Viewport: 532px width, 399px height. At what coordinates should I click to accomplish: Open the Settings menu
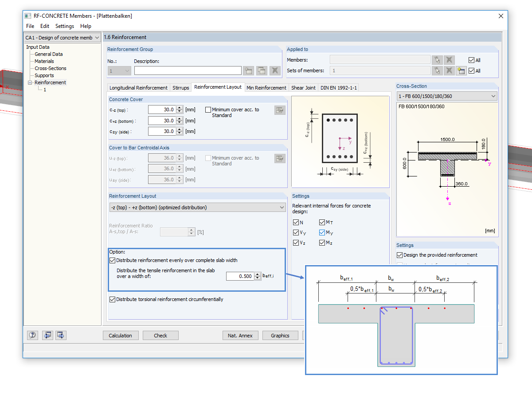coord(65,26)
